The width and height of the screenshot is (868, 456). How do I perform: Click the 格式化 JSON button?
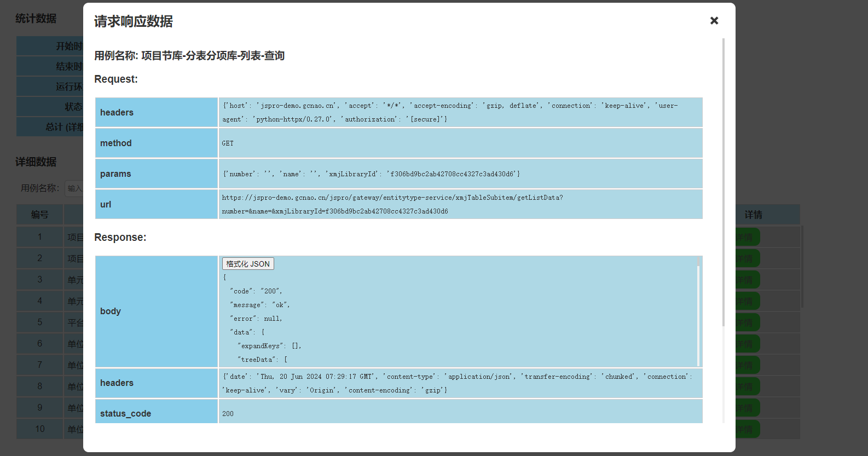point(248,264)
